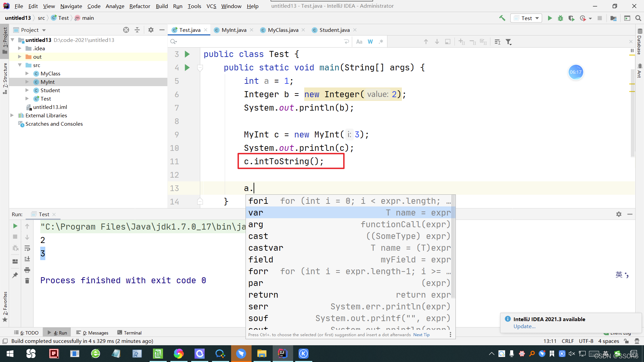Open Run panel settings gear

pos(619,214)
